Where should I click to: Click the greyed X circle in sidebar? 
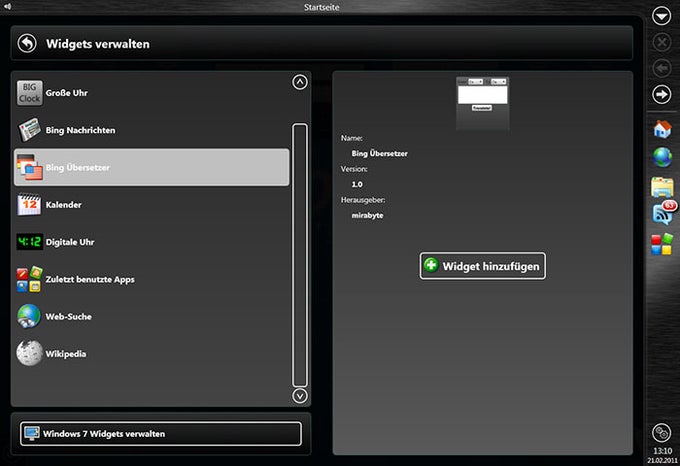(661, 42)
